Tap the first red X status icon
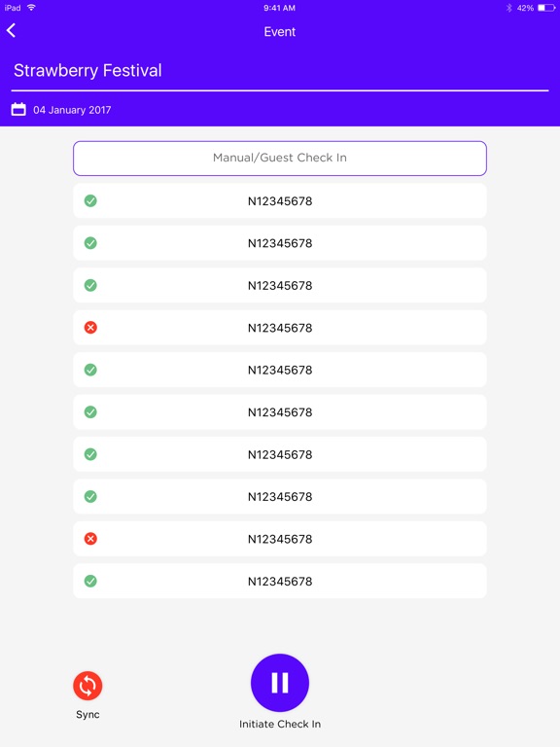Viewport: 560px width, 747px height. [90, 327]
